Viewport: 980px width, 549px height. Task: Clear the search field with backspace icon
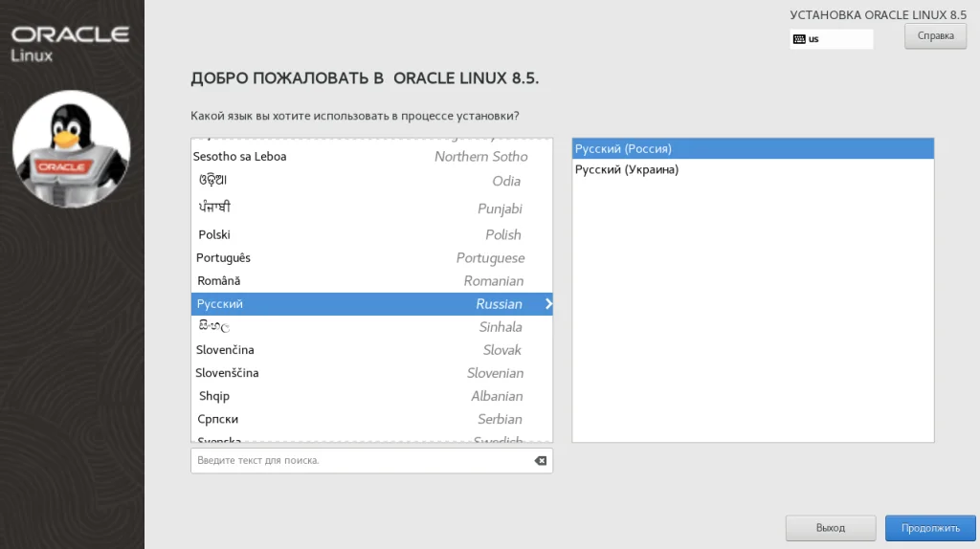tap(541, 460)
